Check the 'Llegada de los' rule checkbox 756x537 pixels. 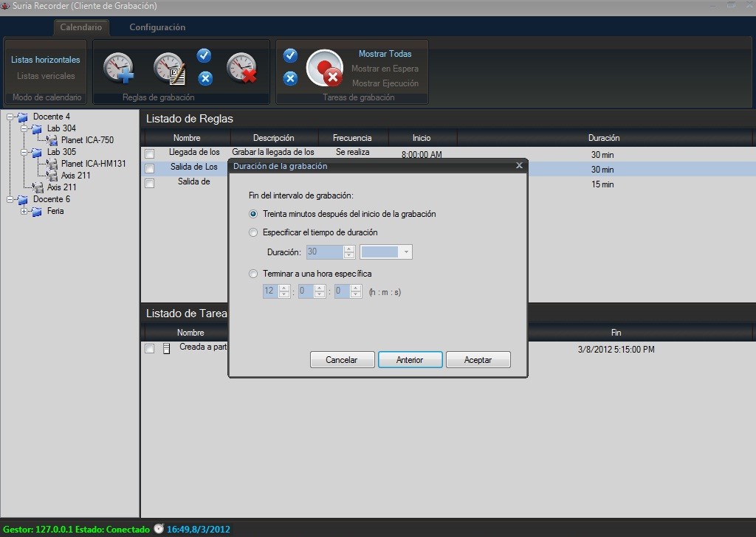click(150, 153)
